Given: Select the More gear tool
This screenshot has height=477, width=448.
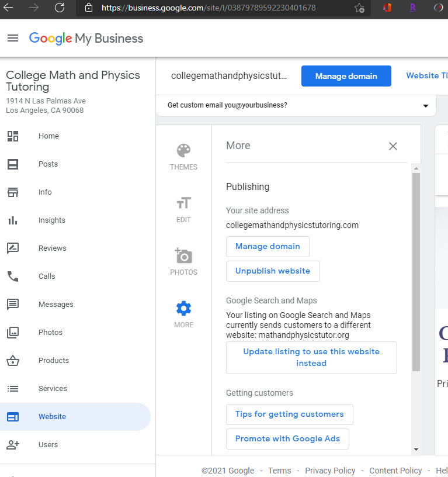Looking at the screenshot, I should tap(183, 314).
